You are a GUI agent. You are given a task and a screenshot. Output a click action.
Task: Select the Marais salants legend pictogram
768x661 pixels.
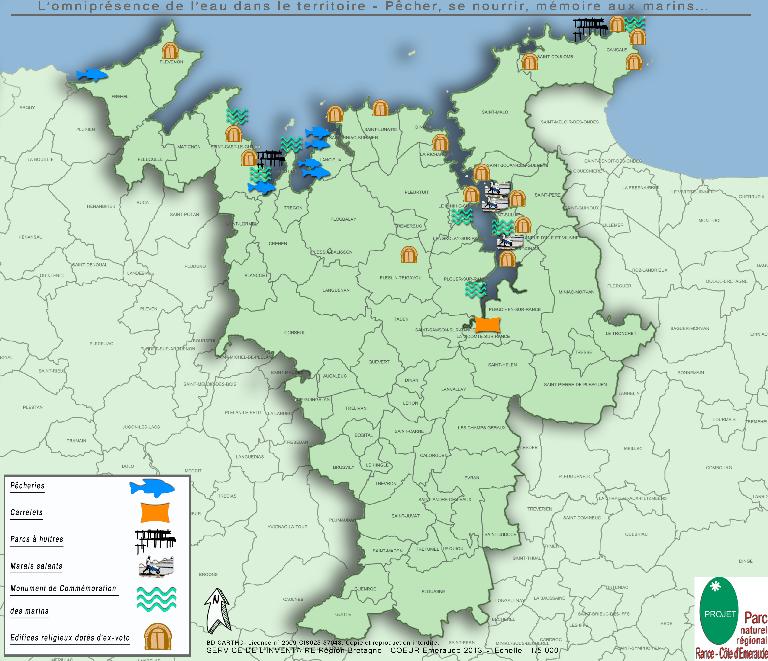point(156,566)
